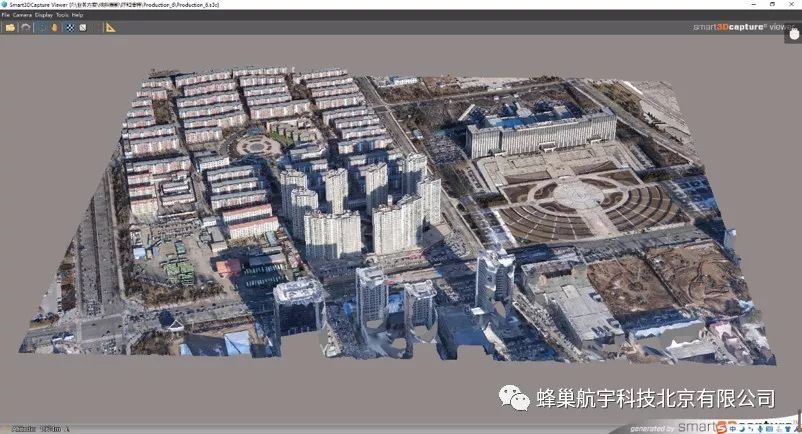Open the Tools menu
This screenshot has height=434, width=802.
point(62,16)
